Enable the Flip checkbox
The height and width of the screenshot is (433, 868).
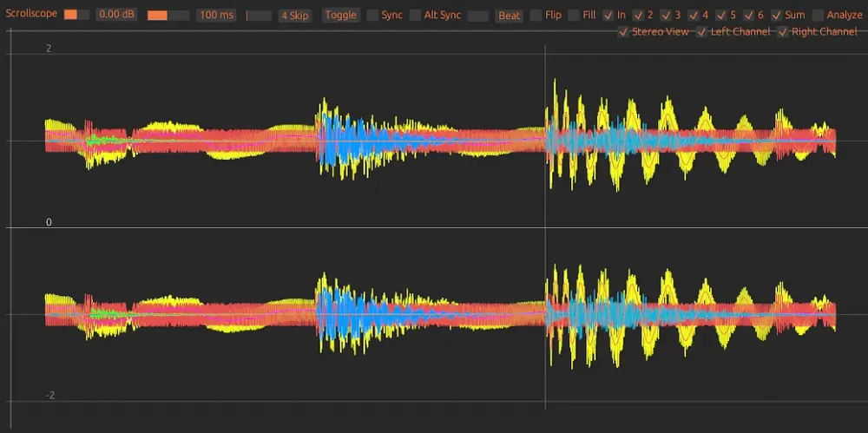[536, 16]
